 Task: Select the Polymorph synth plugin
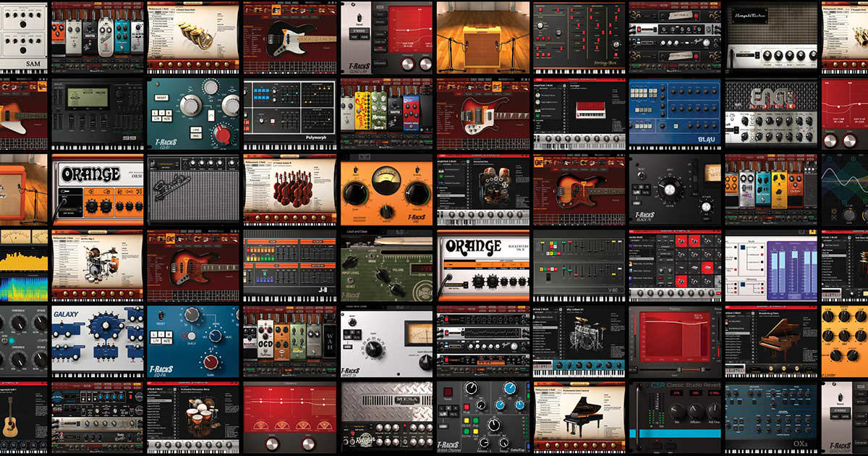pyautogui.click(x=289, y=112)
